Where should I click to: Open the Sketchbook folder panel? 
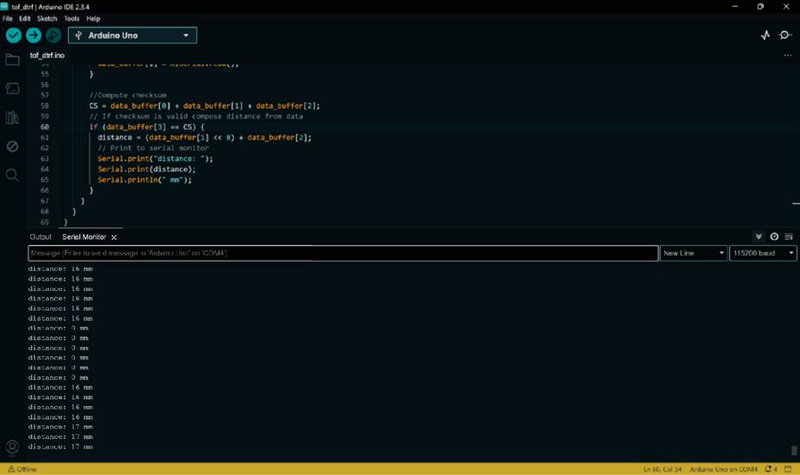(12, 60)
